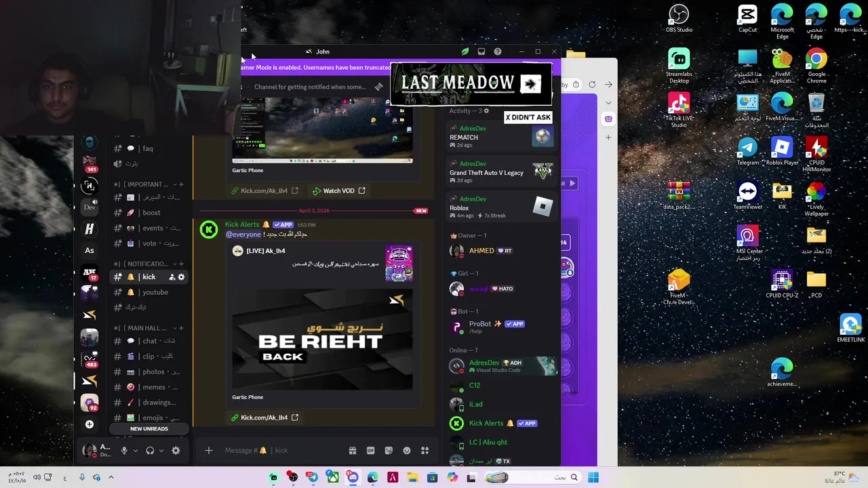Select the vote channel

click(x=148, y=243)
